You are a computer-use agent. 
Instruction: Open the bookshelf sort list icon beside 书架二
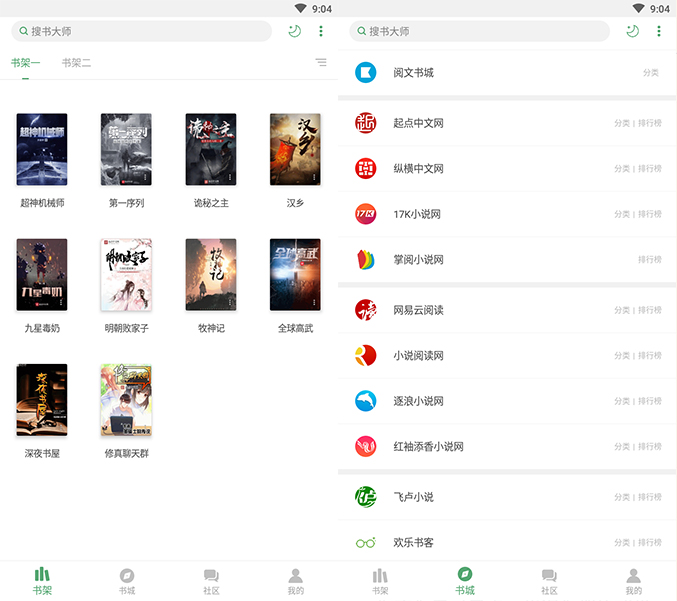[321, 62]
